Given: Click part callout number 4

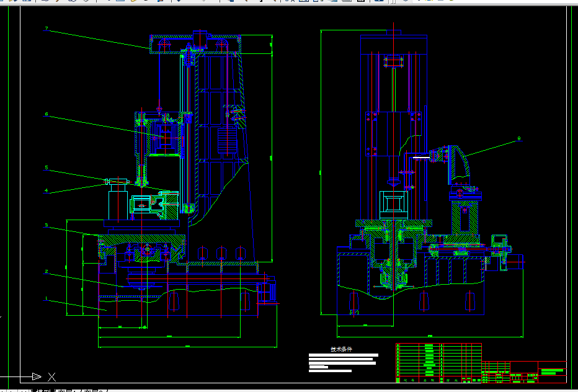Looking at the screenshot, I should [47, 190].
